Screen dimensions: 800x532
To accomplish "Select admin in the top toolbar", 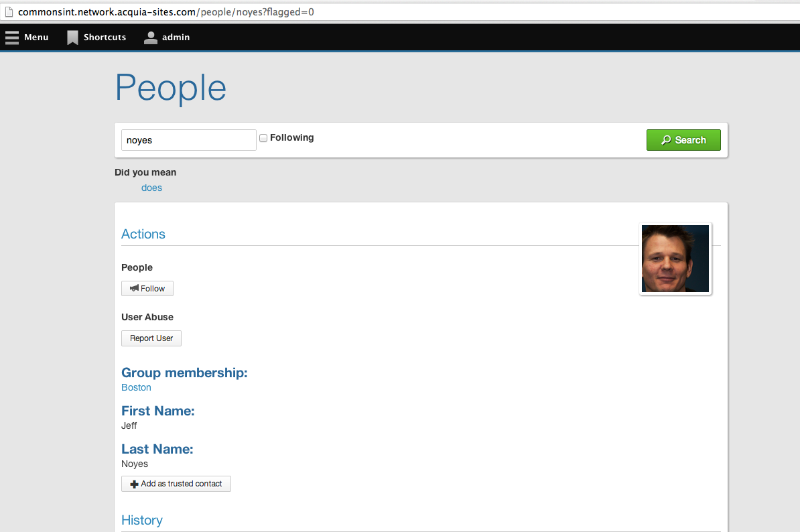I will pos(176,37).
